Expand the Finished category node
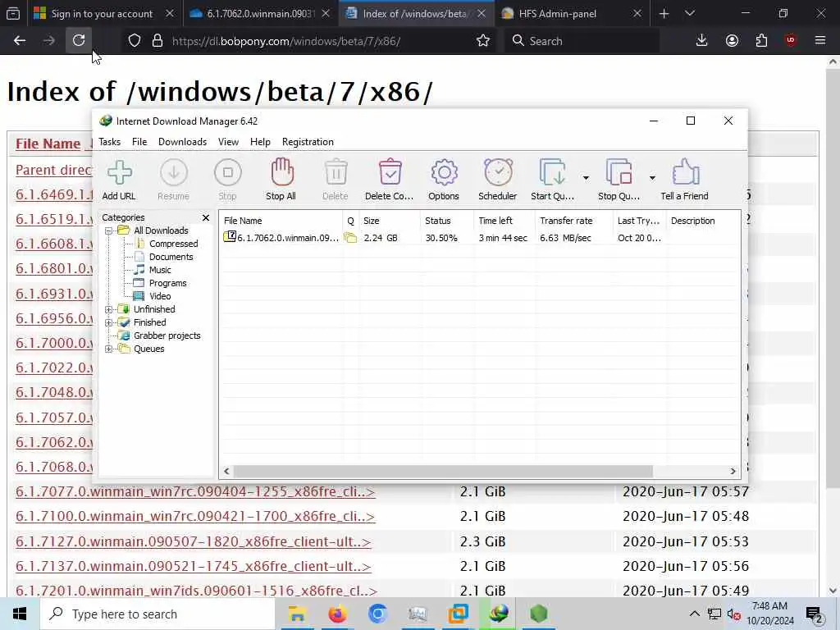840x630 pixels. [109, 322]
